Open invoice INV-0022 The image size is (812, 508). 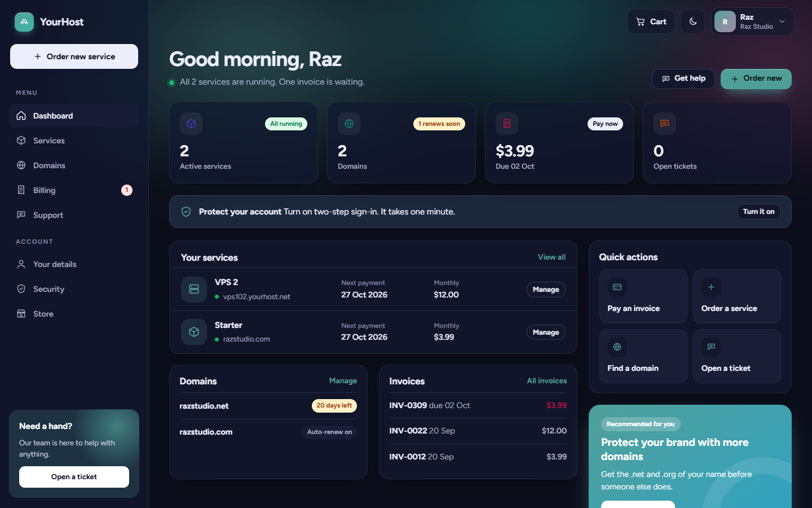[478, 431]
